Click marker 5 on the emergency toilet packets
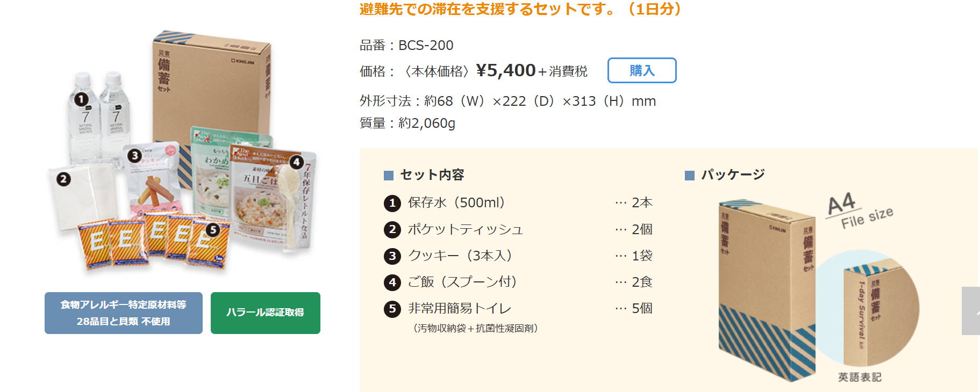The width and height of the screenshot is (980, 392). (x=213, y=230)
